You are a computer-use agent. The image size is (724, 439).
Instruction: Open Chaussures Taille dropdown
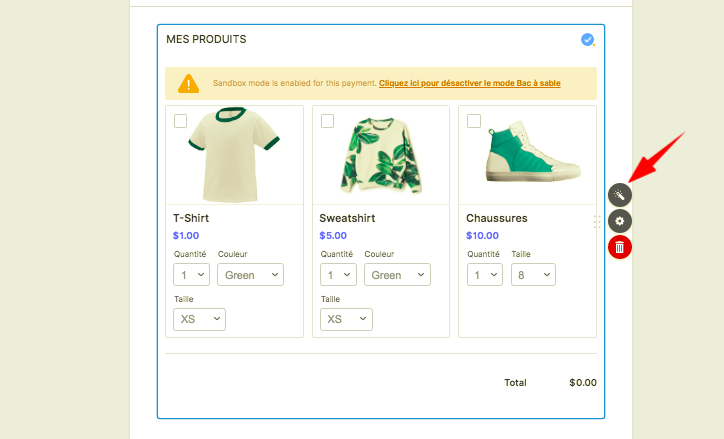533,275
